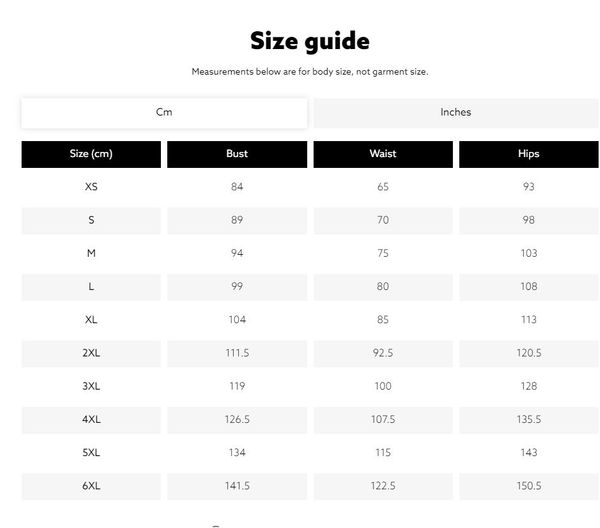Image resolution: width=600 pixels, height=528 pixels.
Task: Switch to the Inches tab
Action: [456, 113]
